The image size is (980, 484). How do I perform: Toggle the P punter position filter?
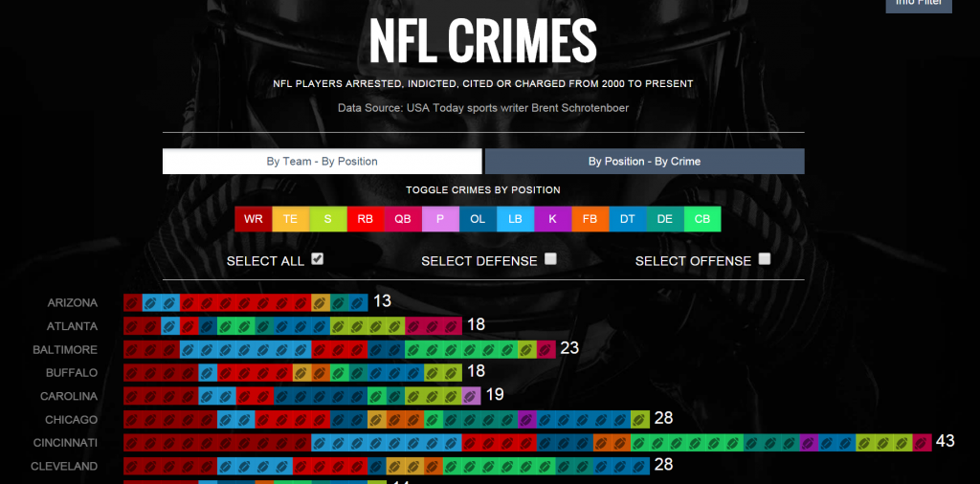tap(440, 219)
